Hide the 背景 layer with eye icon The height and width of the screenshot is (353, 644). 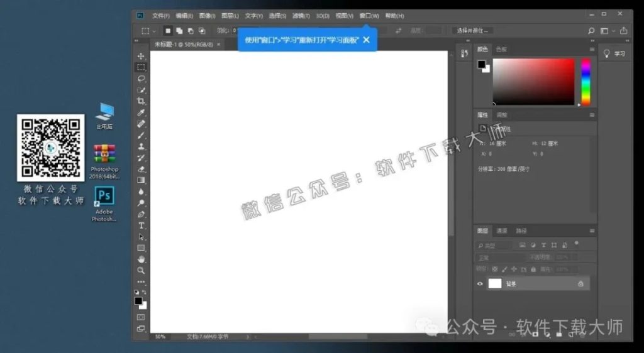point(480,284)
